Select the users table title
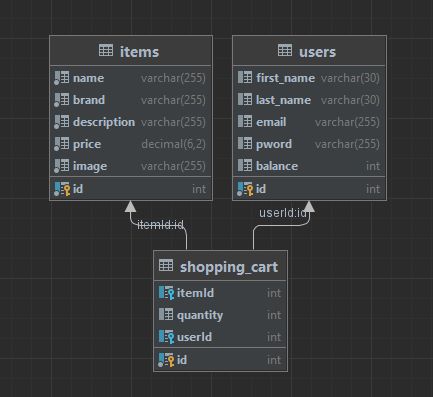This screenshot has height=397, width=433. pos(317,52)
